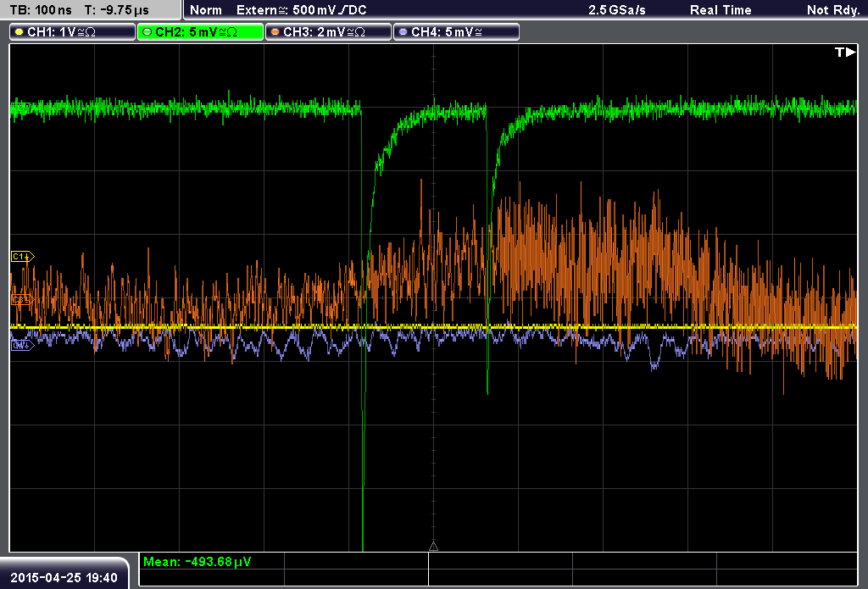The image size is (868, 589).
Task: Click the green CH2 ground level marker
Action: (21, 107)
